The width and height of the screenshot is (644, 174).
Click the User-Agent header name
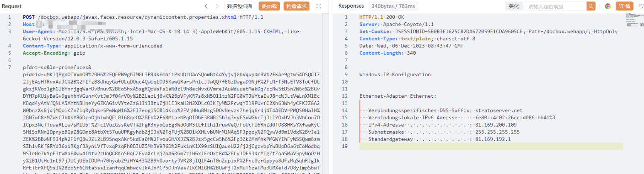[39, 32]
